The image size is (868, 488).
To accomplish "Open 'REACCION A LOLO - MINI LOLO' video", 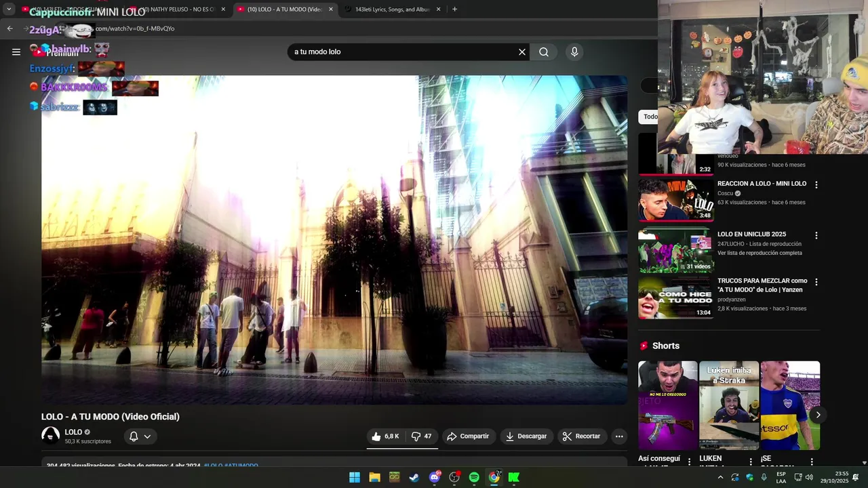I will (x=762, y=184).
